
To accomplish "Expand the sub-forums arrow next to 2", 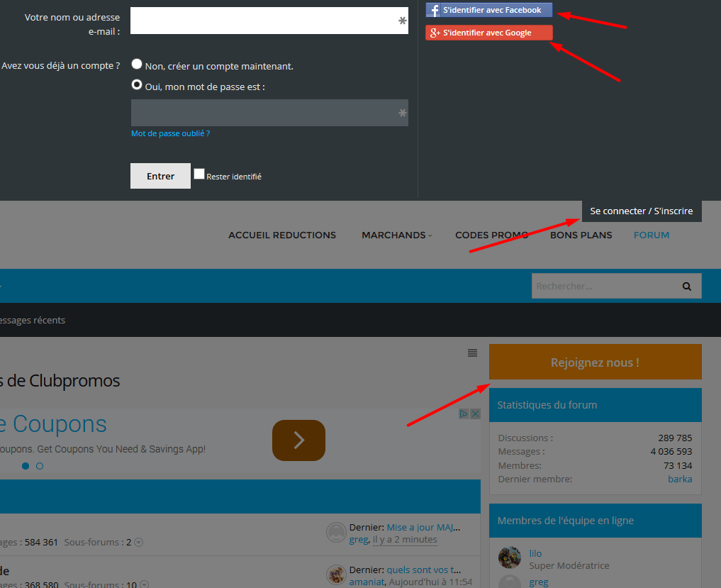I will click(139, 543).
